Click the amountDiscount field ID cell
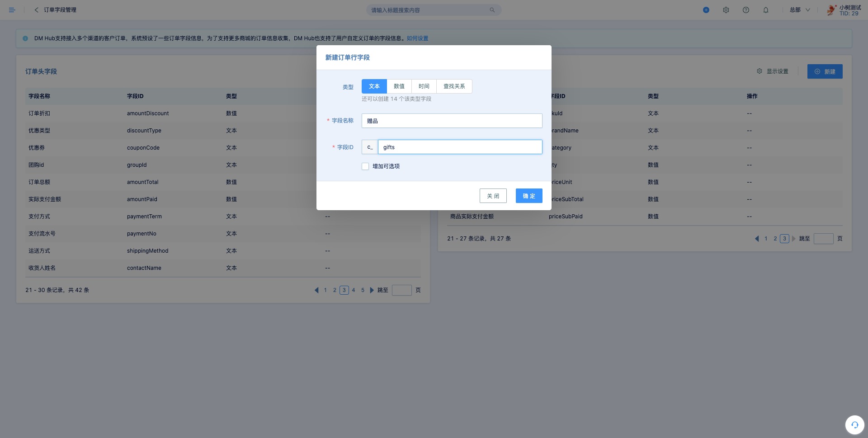 click(x=148, y=113)
